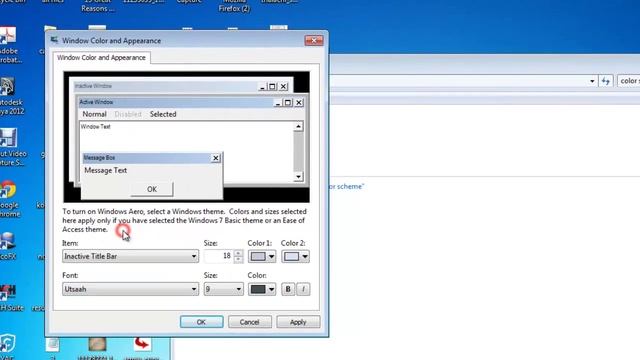This screenshot has width=640, height=360.
Task: Click the preview scrollbar down arrow
Action: (298, 176)
